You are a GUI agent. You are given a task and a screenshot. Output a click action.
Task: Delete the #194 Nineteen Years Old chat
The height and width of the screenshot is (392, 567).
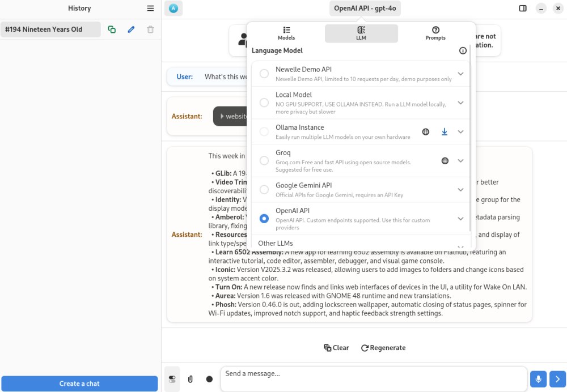click(x=150, y=29)
